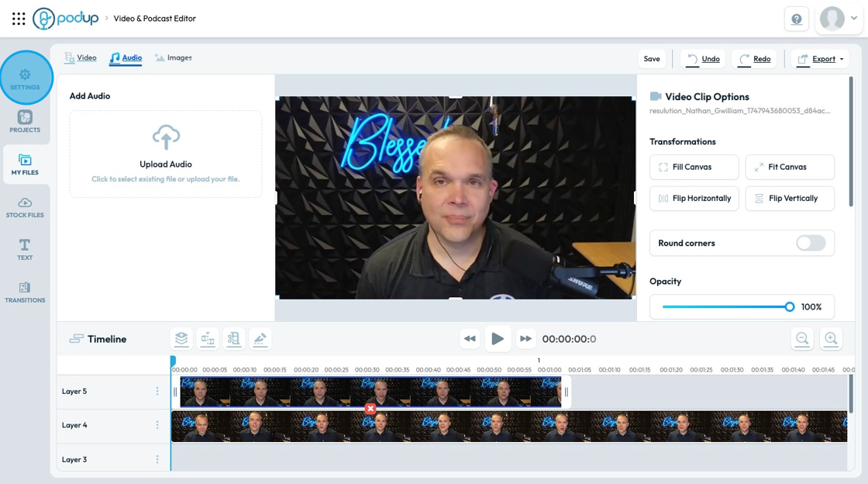Click the 00:01:00 ruler mark
This screenshot has height=484, width=868.
(x=549, y=369)
